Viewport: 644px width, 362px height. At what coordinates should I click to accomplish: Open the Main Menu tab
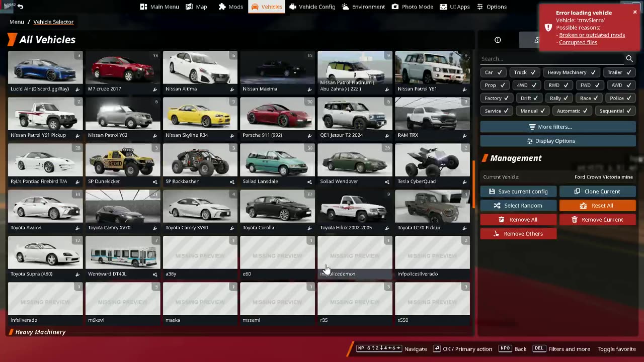(159, 7)
